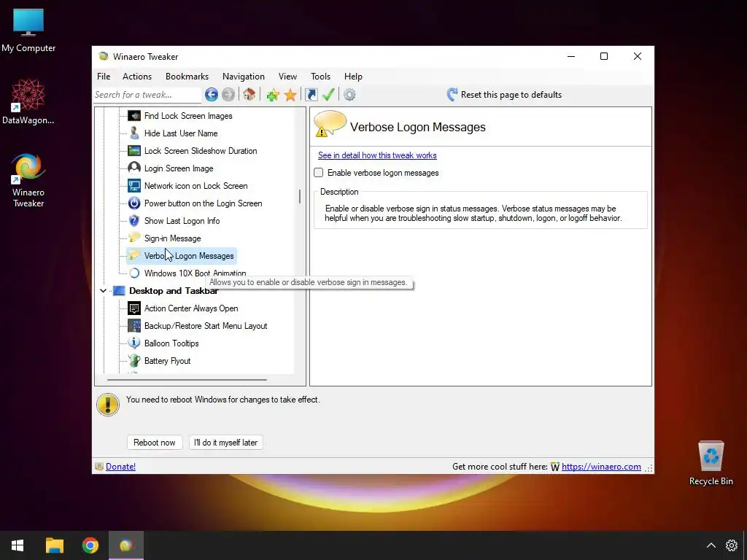
Task: Open the Tools menu
Action: coord(320,76)
